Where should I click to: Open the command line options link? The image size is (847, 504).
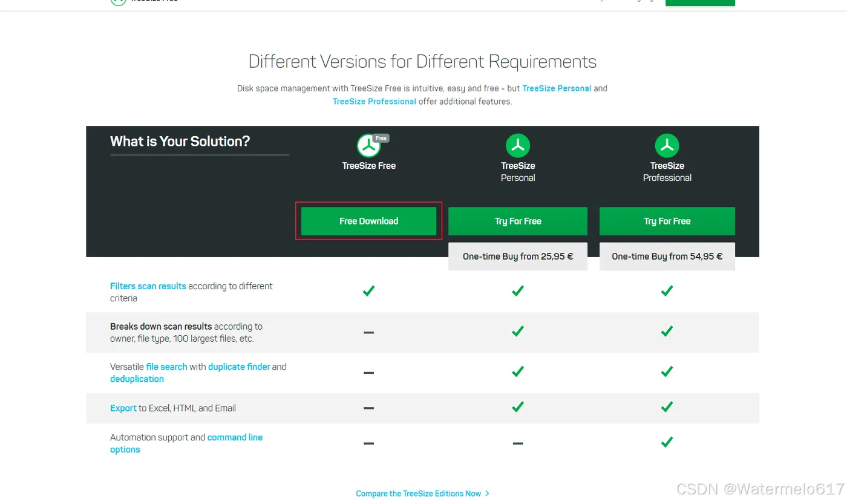click(186, 443)
